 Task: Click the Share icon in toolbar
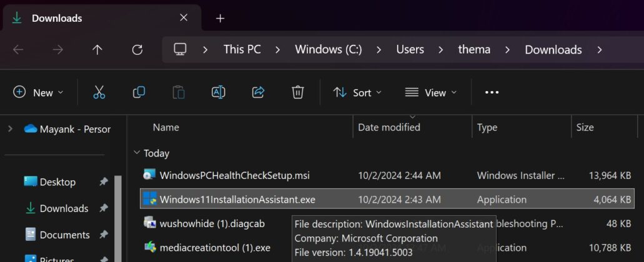(258, 92)
